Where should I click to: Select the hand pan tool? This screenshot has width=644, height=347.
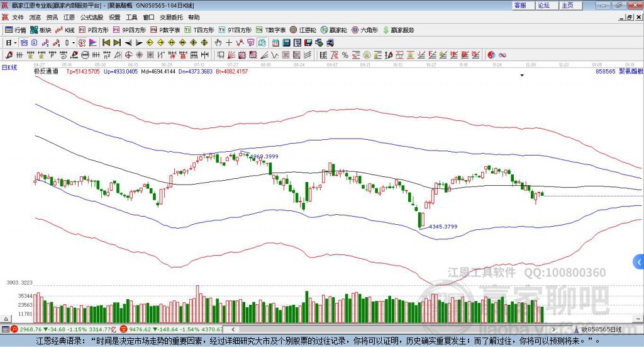pos(218,43)
